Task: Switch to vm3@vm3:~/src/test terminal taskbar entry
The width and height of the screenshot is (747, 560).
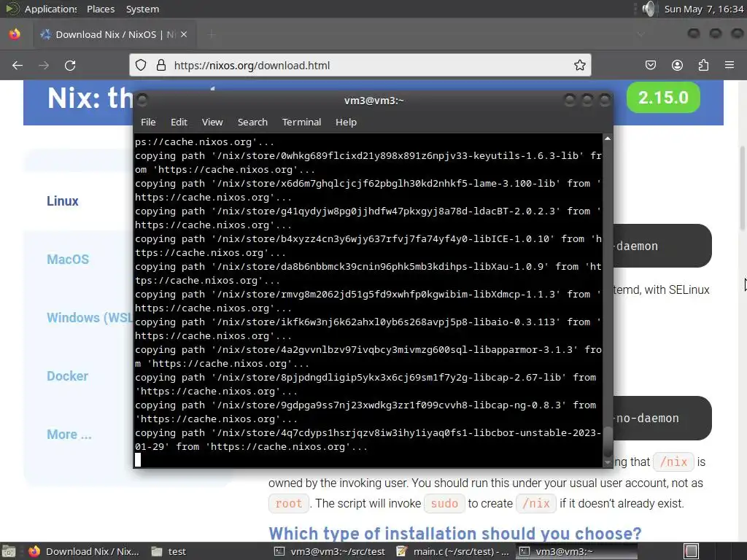Action: (x=330, y=551)
